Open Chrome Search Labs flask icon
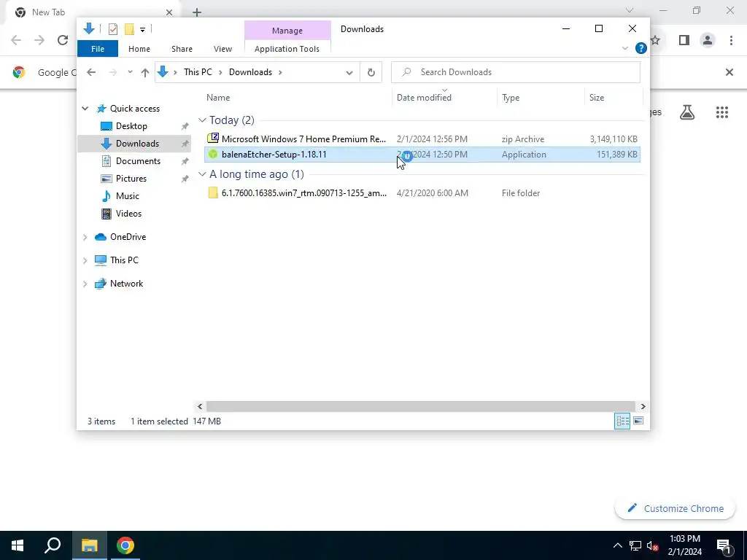Image resolution: width=747 pixels, height=560 pixels. (x=687, y=112)
